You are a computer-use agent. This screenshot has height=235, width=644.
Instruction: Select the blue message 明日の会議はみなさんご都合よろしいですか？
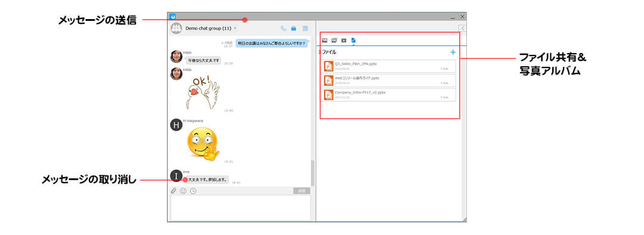[x=272, y=43]
